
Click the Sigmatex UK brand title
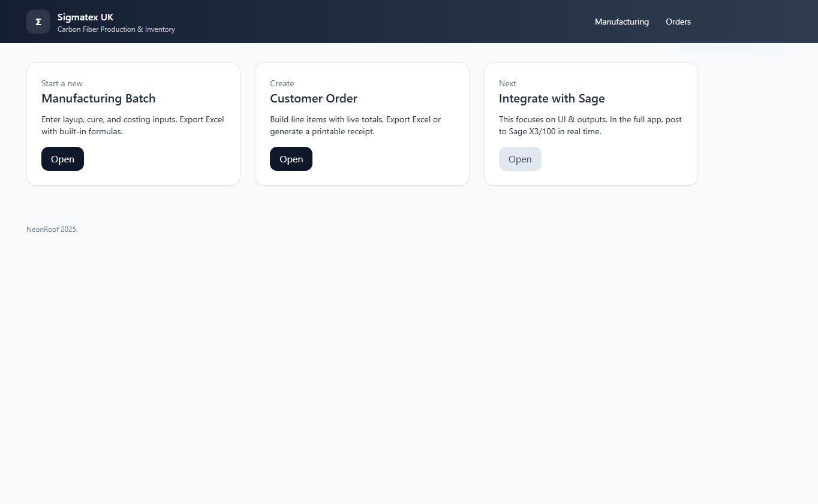click(x=85, y=17)
